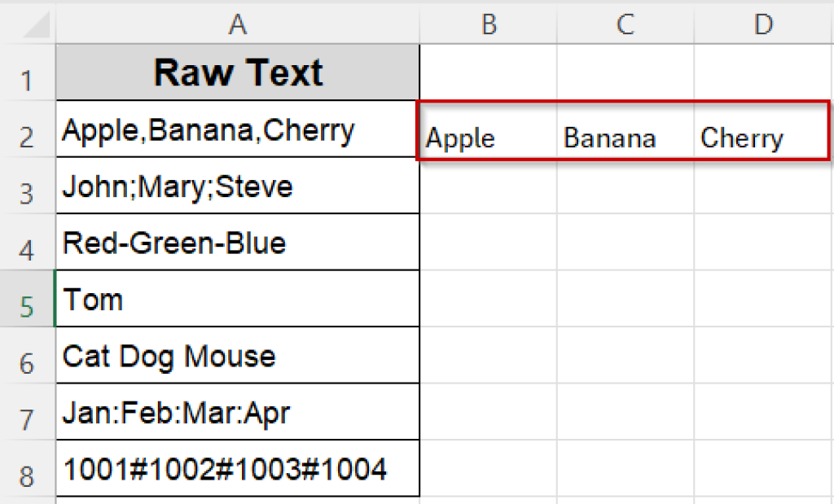Select row header 8
Viewport: 834px width, 504px height.
(x=29, y=469)
